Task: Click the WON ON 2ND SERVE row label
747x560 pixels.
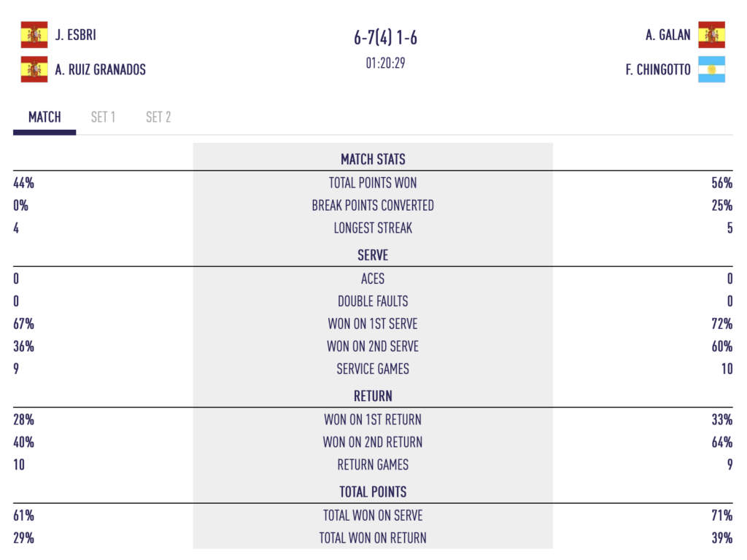Action: point(373,346)
